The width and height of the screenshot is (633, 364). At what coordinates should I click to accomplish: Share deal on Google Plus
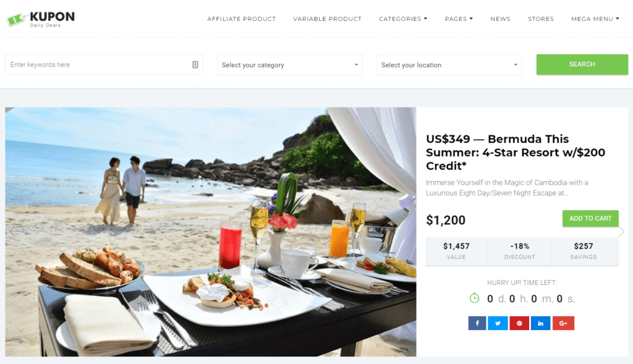pyautogui.click(x=563, y=323)
